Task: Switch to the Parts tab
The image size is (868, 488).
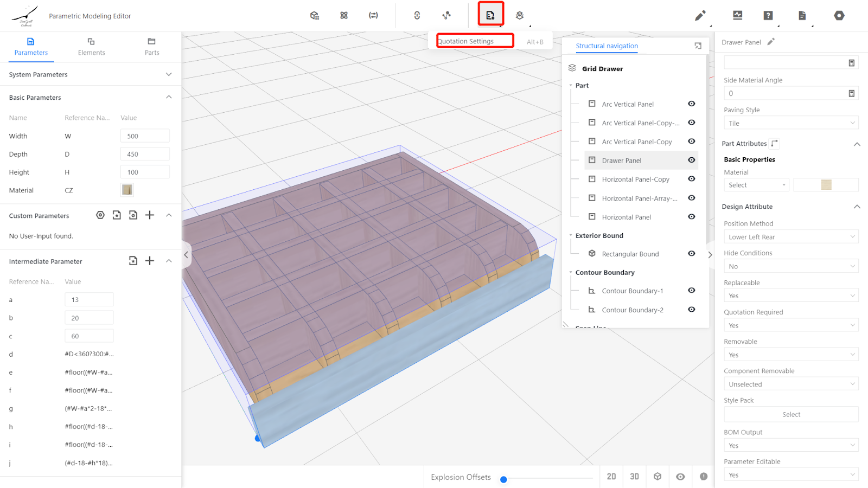Action: tap(152, 47)
